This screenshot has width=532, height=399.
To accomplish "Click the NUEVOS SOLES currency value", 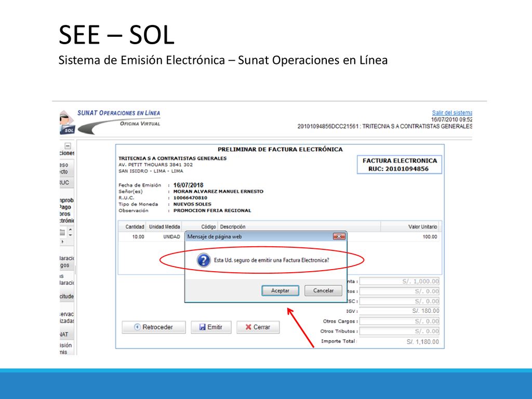I will 192,204.
